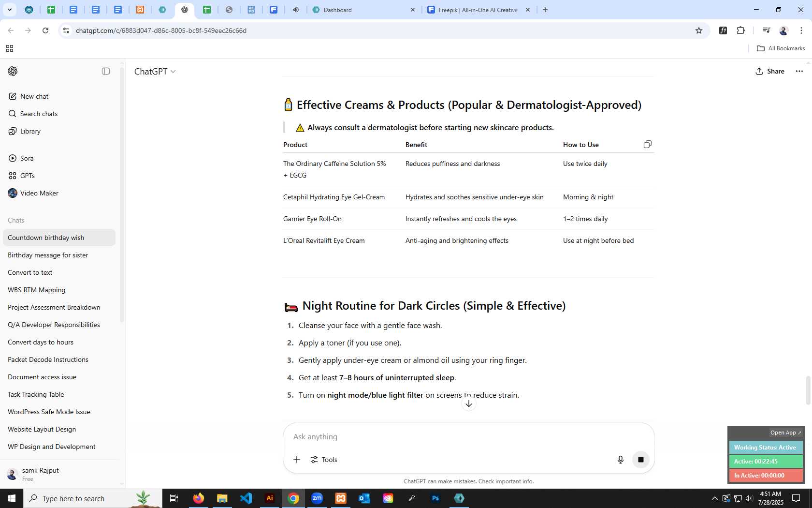
Task: Click the Share button
Action: click(x=770, y=71)
